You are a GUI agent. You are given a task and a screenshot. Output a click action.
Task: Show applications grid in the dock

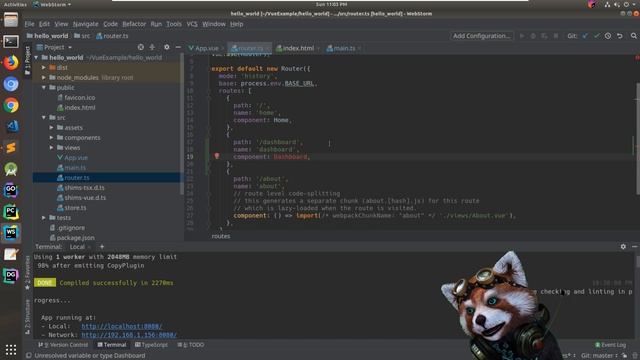pos(11,349)
